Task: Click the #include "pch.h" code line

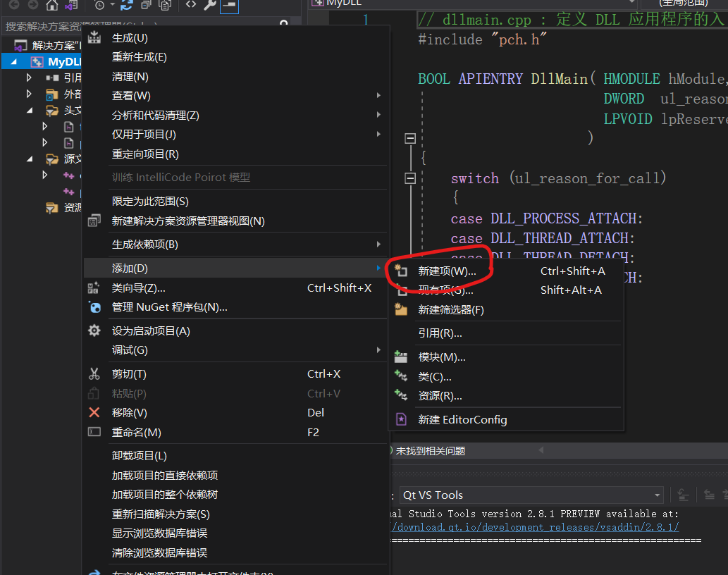Action: 482,40
